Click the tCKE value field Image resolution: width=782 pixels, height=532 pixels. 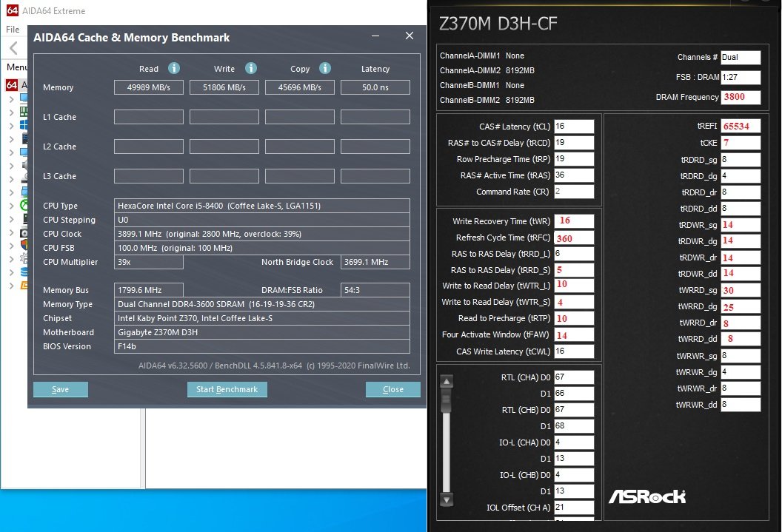[x=741, y=143]
